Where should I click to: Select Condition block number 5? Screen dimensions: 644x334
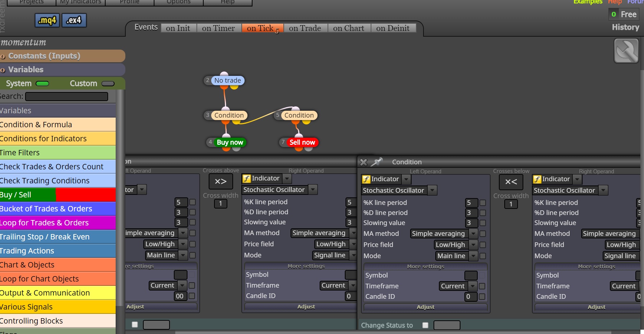pos(299,115)
